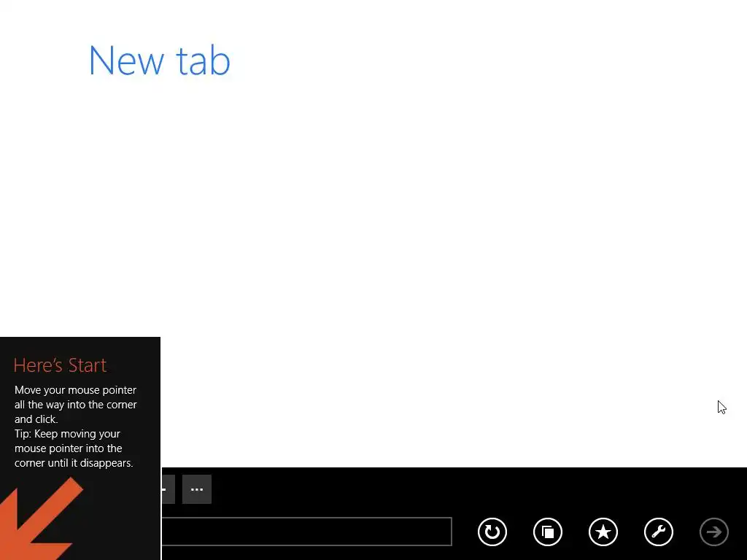Open the Tabs icon in app bar

click(x=548, y=532)
